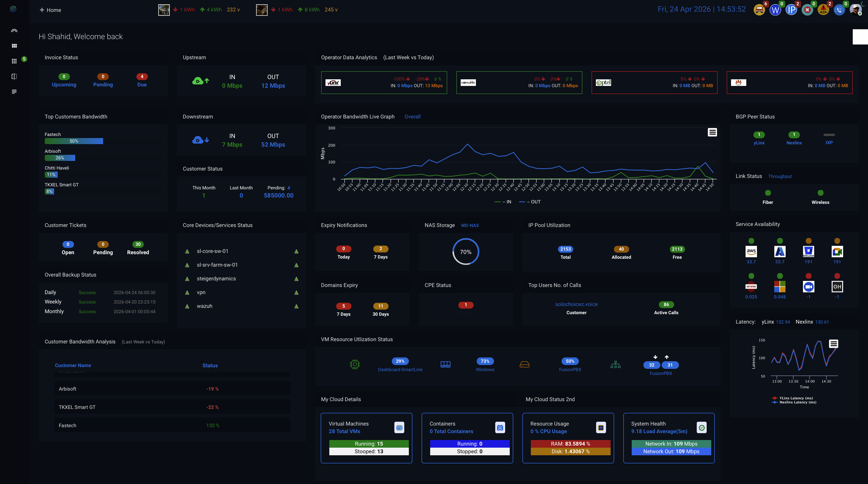Click the Resource Usage card icon

(601, 428)
